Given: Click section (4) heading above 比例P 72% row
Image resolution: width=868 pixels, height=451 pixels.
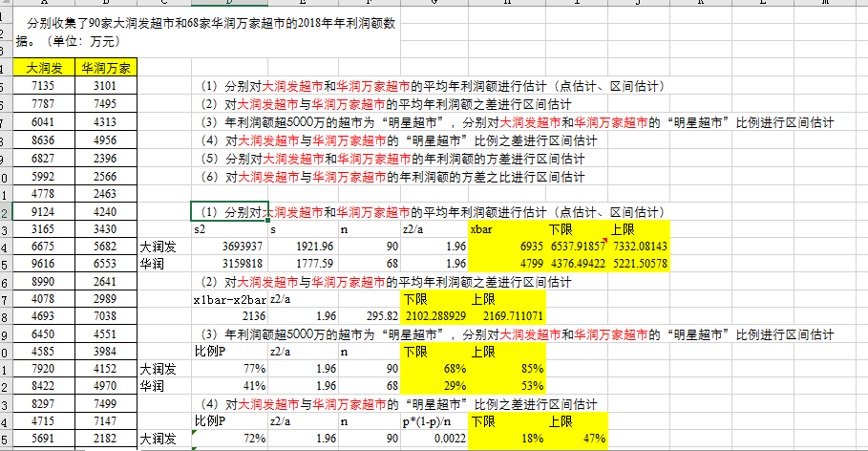Looking at the screenshot, I should 398,404.
